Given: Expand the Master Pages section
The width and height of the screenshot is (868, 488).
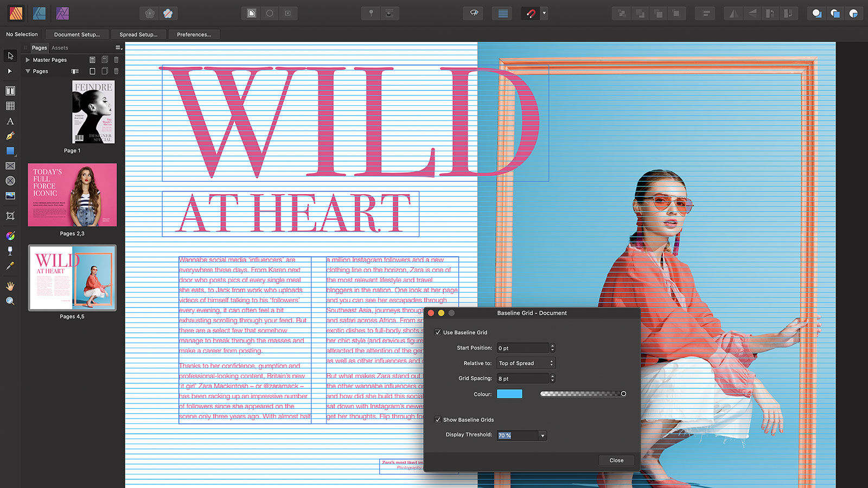Looking at the screenshot, I should (28, 60).
